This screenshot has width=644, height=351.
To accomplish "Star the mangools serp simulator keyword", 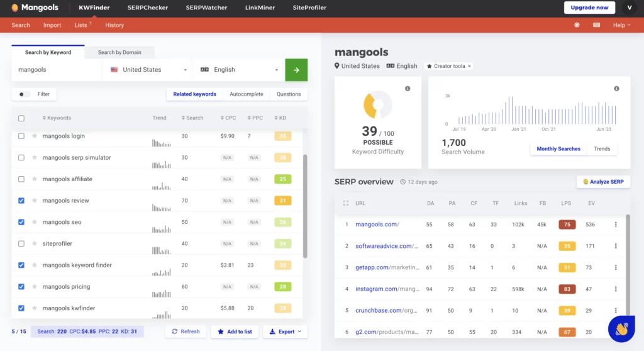I will pyautogui.click(x=35, y=157).
